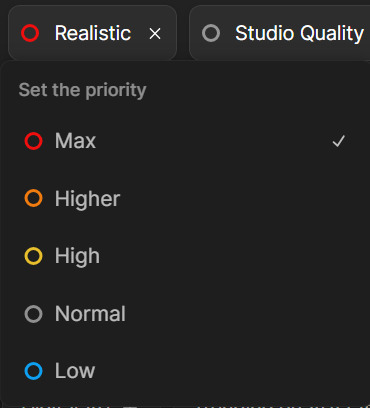
Task: Click the red Max priority circle icon
Action: (x=33, y=141)
